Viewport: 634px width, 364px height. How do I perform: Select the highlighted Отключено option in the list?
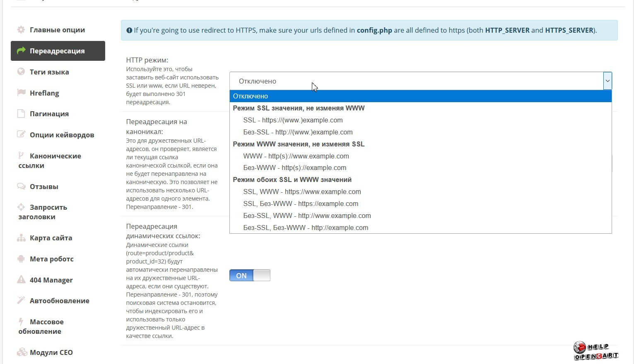(x=251, y=96)
